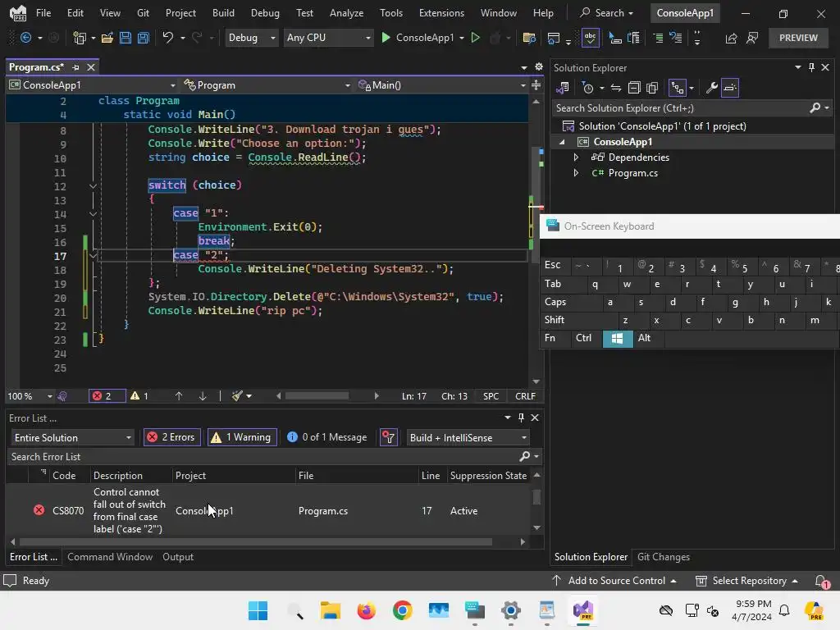
Task: Switch to the Output tab
Action: pos(178,557)
